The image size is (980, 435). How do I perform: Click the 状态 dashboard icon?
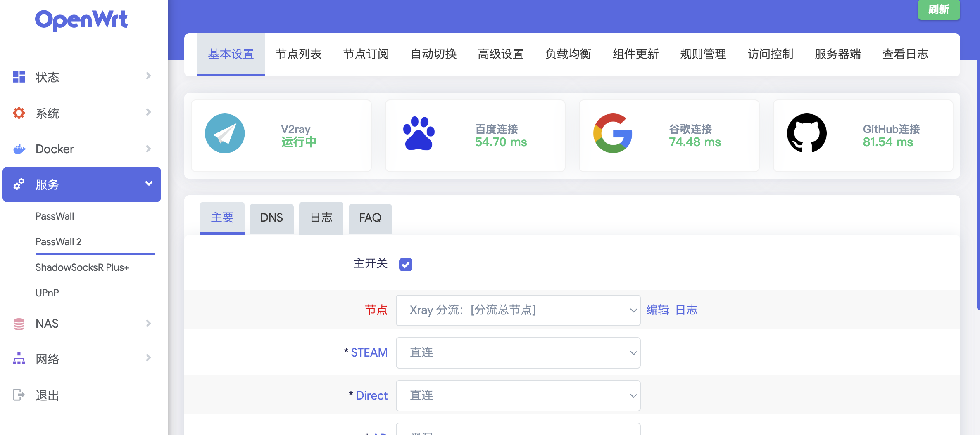19,77
